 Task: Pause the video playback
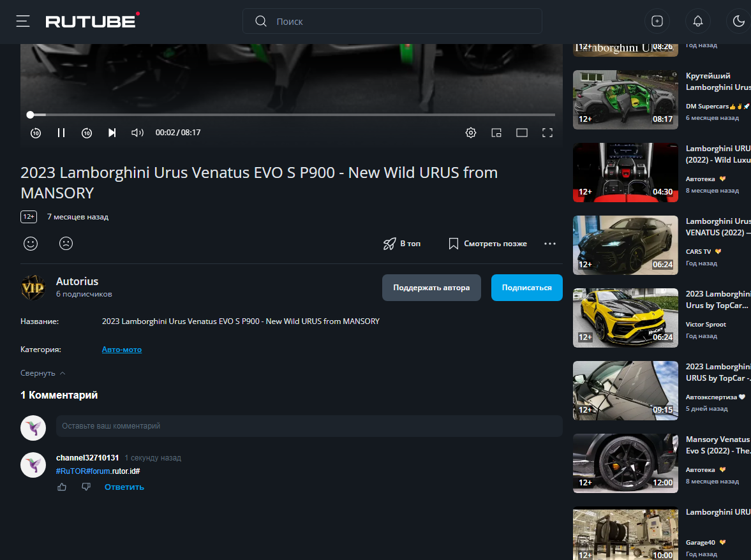click(61, 133)
